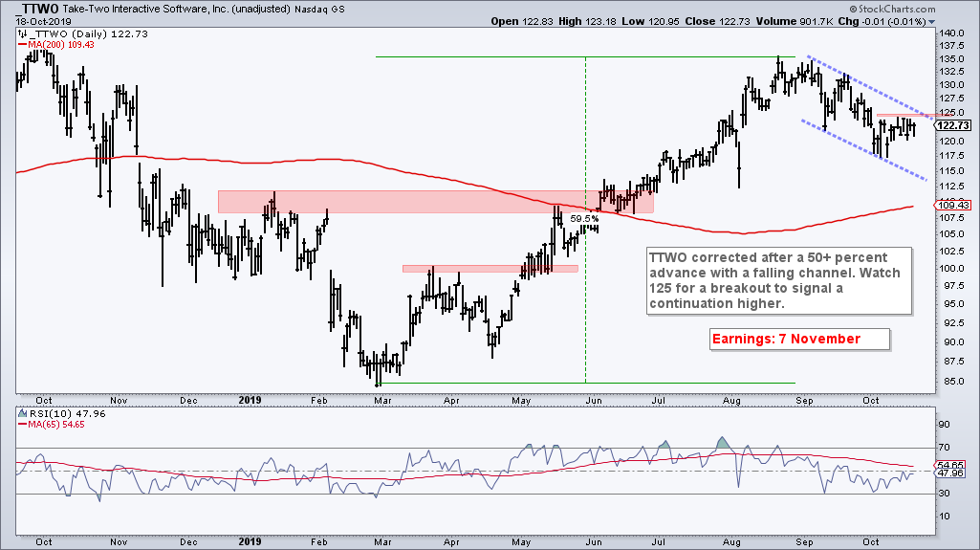
Task: Click the TTWO corrected commentary text box
Action: (779, 280)
